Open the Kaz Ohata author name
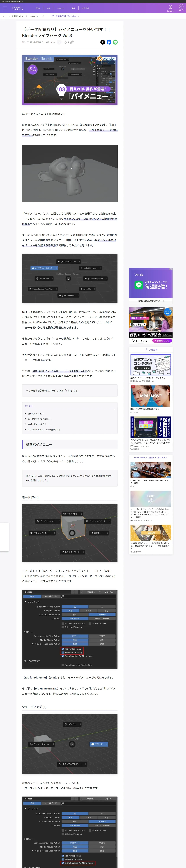The height and width of the screenshot is (868, 186). point(134,412)
